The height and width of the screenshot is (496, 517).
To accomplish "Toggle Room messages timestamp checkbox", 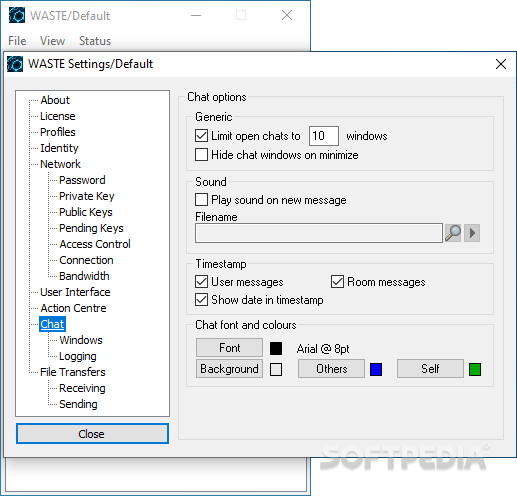I will point(337,282).
